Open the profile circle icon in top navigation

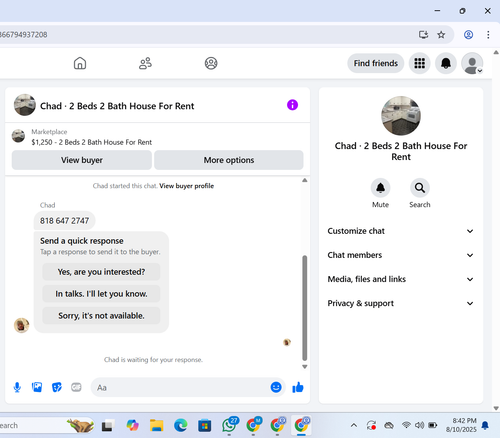pos(211,63)
